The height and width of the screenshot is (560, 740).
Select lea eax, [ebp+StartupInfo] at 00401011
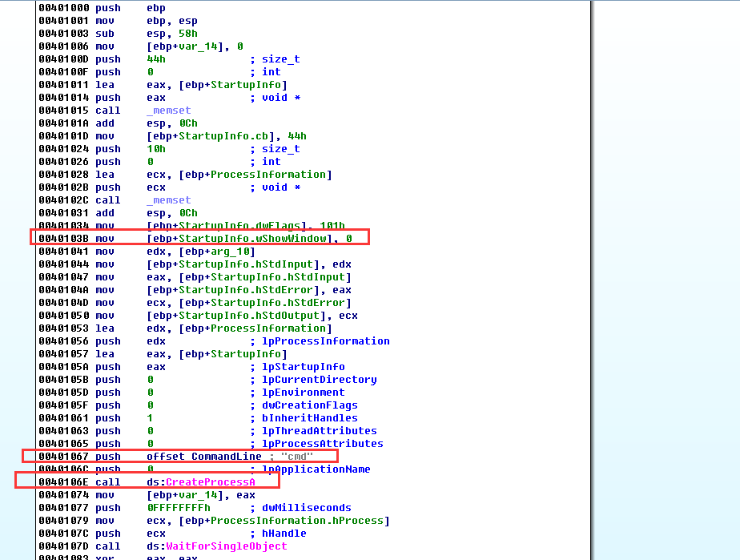coord(163,84)
